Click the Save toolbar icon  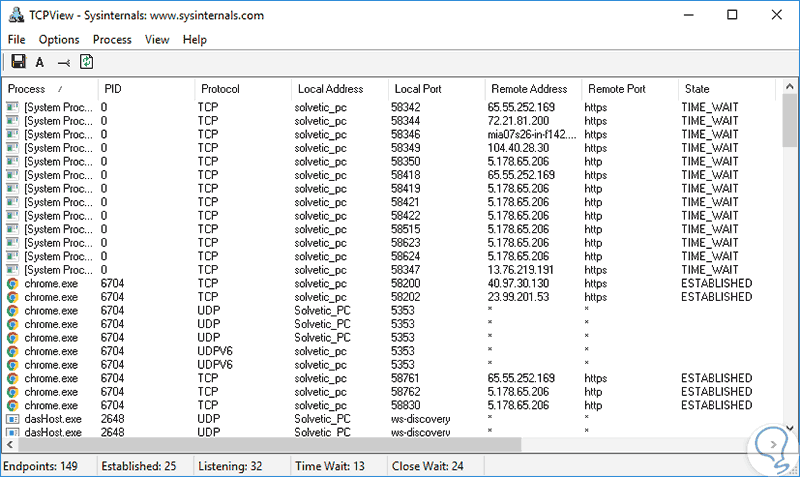pyautogui.click(x=18, y=62)
